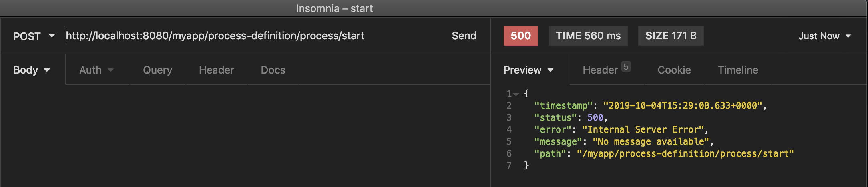Click the "path" value in JSON response

coord(685,153)
